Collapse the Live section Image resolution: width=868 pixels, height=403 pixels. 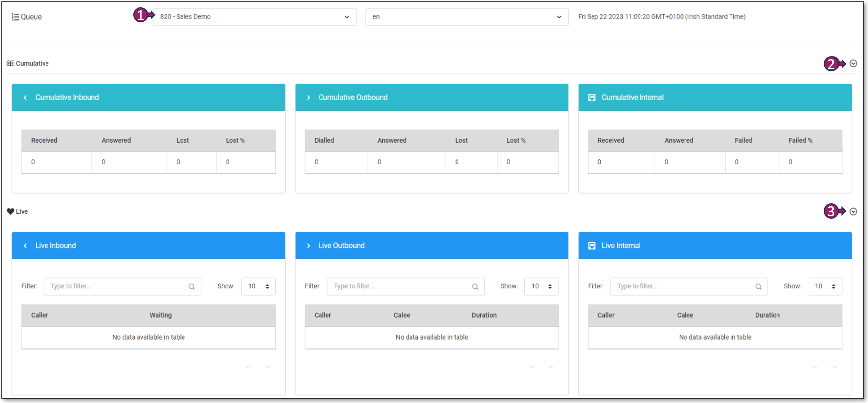tap(853, 212)
